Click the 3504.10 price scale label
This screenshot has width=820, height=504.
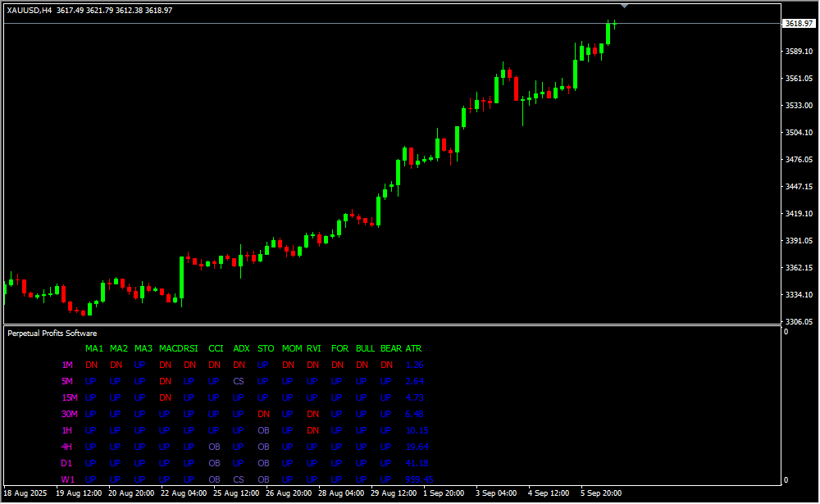(799, 133)
